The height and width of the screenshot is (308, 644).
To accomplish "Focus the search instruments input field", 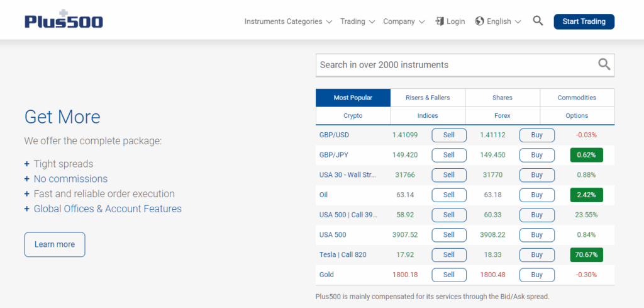I will point(456,65).
